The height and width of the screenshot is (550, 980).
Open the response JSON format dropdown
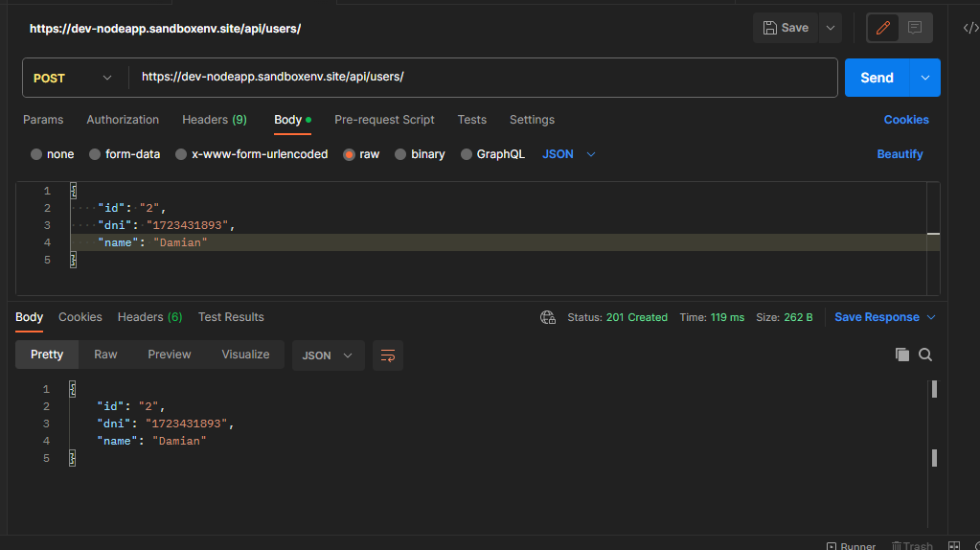[328, 355]
